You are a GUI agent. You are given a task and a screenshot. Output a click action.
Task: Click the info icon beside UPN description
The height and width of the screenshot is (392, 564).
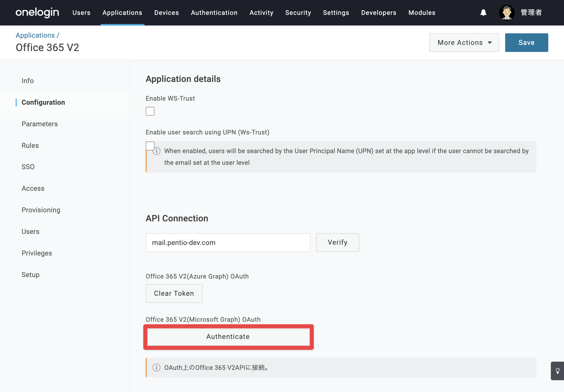(156, 151)
